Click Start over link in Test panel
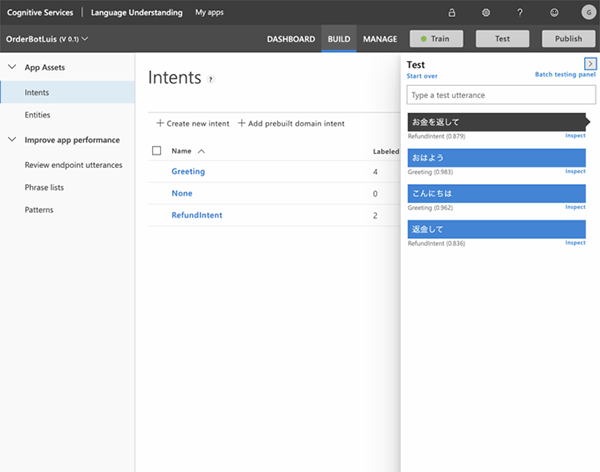The height and width of the screenshot is (472, 600). click(422, 76)
